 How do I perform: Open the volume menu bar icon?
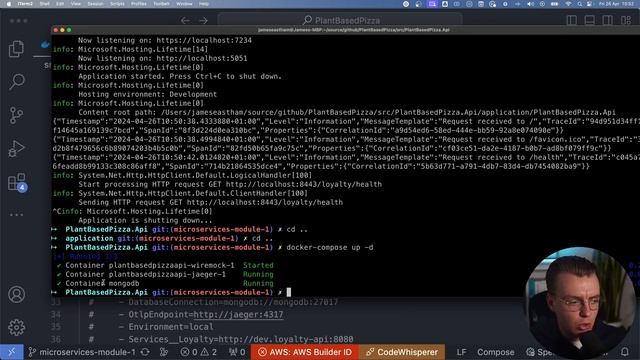coord(530,4)
